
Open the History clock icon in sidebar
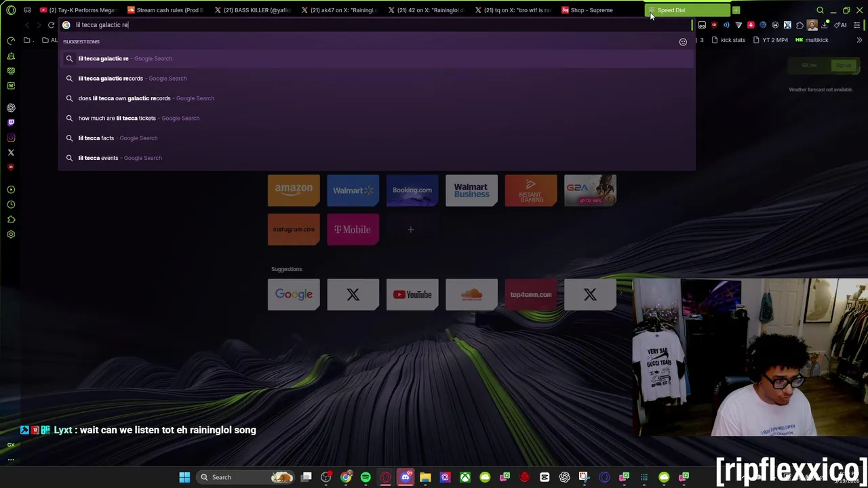[x=11, y=205]
